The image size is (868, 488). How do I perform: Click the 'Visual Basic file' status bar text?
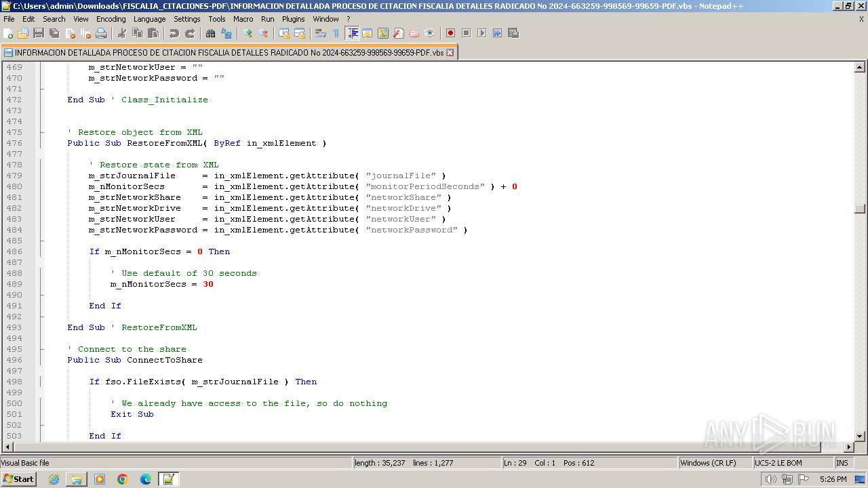(x=25, y=463)
